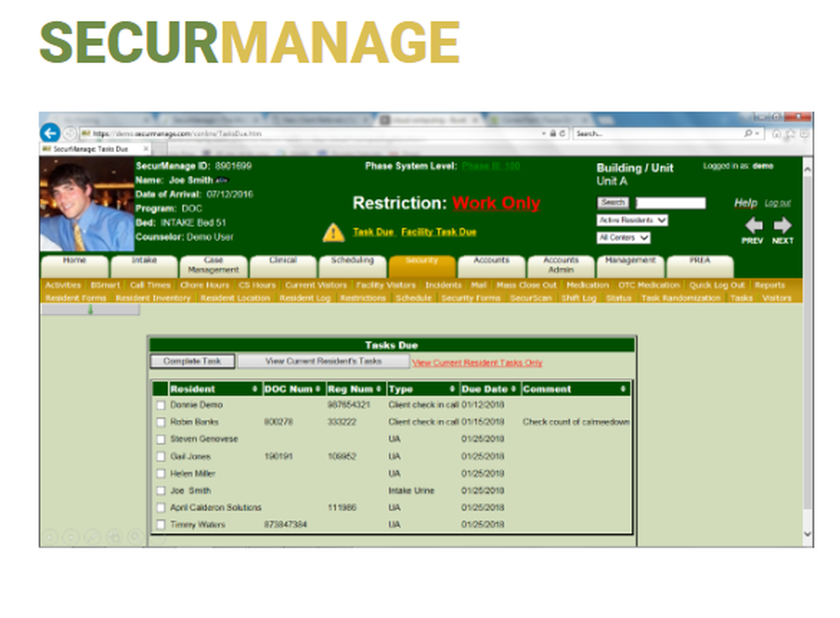Screen dimensions: 840x618
Task: Click the NEXT navigation arrow
Action: (782, 224)
